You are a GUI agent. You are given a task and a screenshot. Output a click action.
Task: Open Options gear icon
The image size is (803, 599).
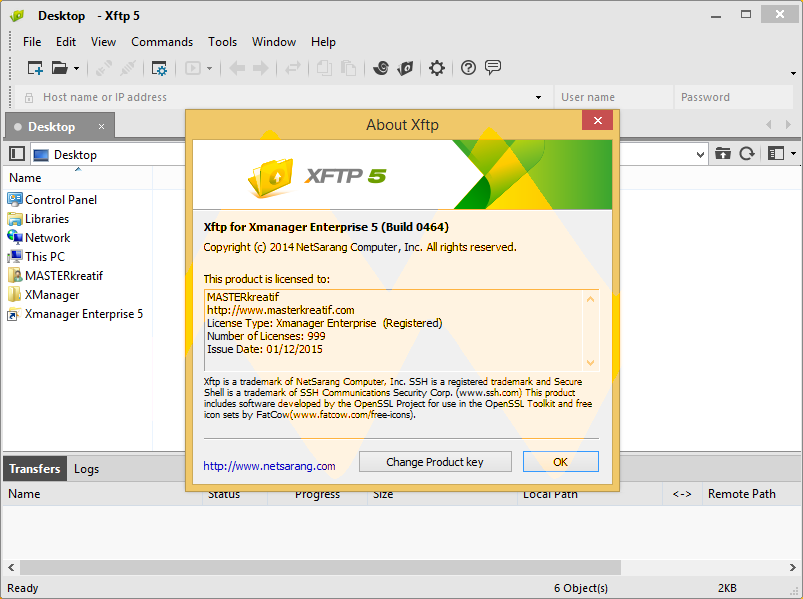[437, 68]
